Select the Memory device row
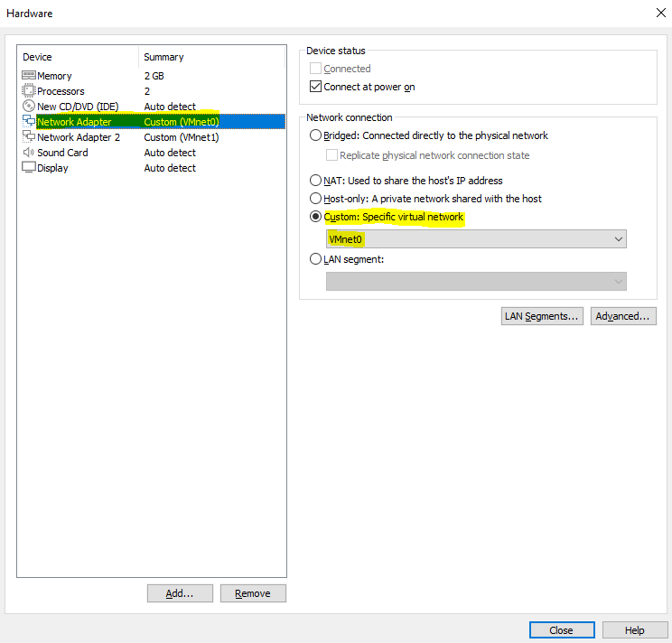The height and width of the screenshot is (643, 672). (x=152, y=76)
